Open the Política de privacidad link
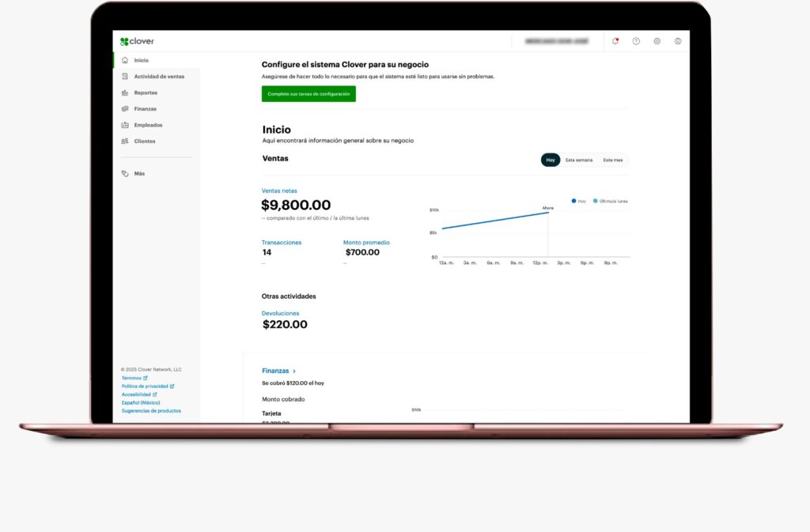This screenshot has width=810, height=532. (147, 386)
